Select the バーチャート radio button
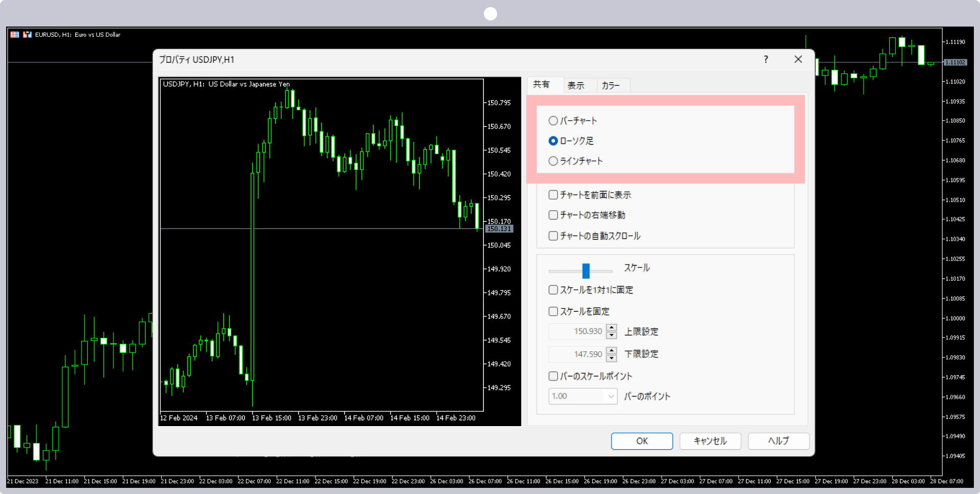This screenshot has width=980, height=494. (x=553, y=121)
